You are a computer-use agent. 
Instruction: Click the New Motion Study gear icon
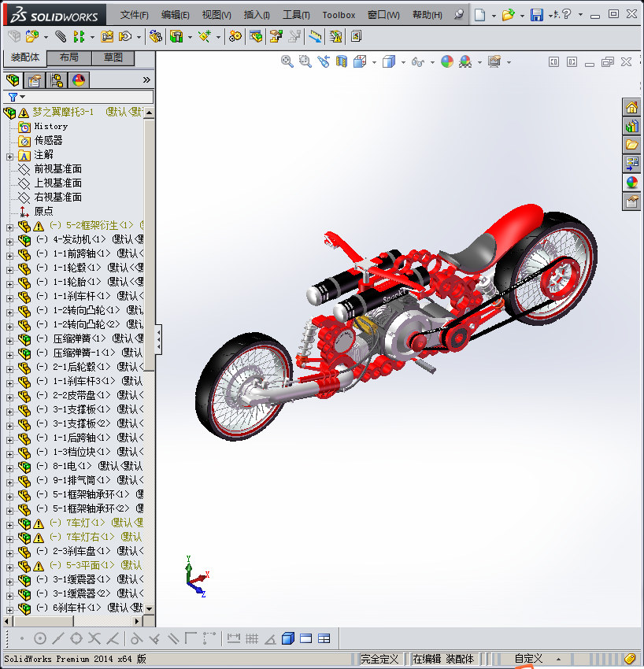[x=235, y=37]
